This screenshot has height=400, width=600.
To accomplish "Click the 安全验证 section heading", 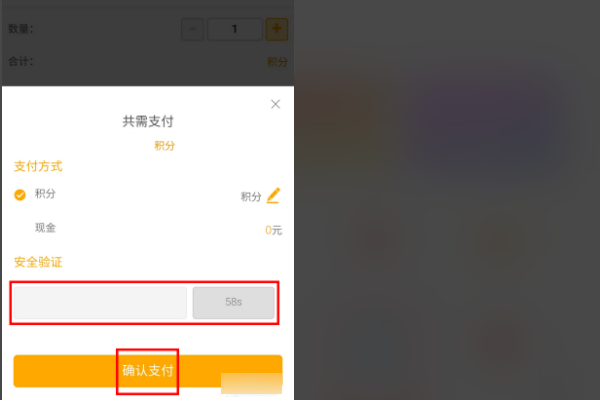I will click(38, 262).
